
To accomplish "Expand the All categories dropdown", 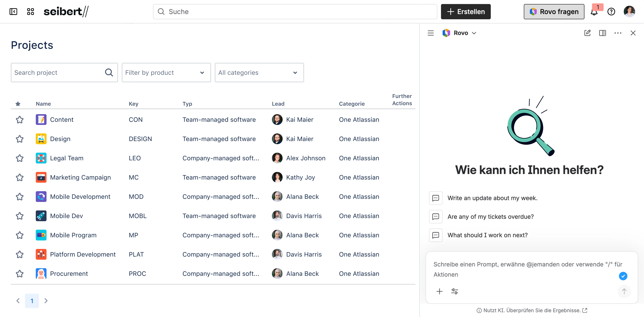I will tap(259, 73).
